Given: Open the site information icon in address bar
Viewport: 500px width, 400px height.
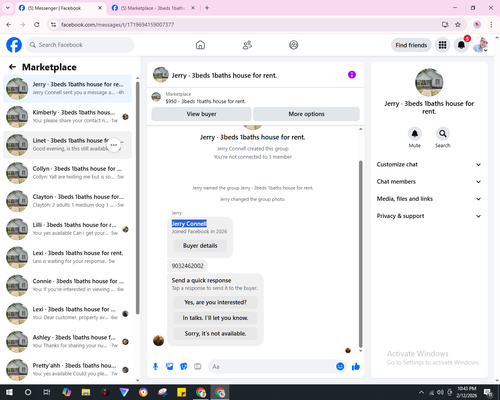Looking at the screenshot, I should (x=53, y=25).
